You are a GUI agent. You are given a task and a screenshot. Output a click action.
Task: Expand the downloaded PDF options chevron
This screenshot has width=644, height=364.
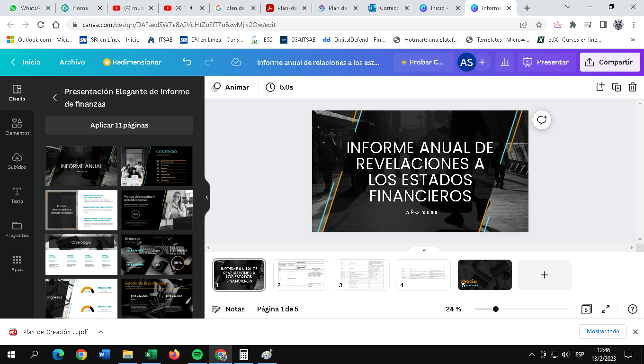pos(101,332)
